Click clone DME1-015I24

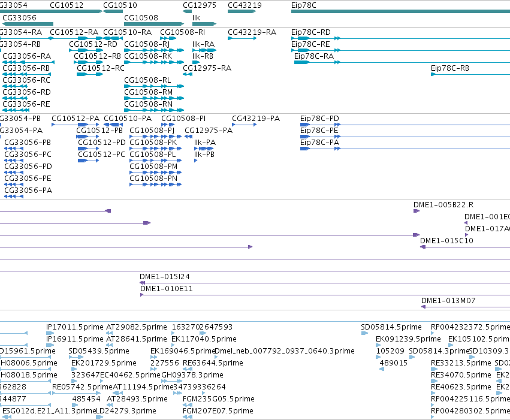[165, 277]
